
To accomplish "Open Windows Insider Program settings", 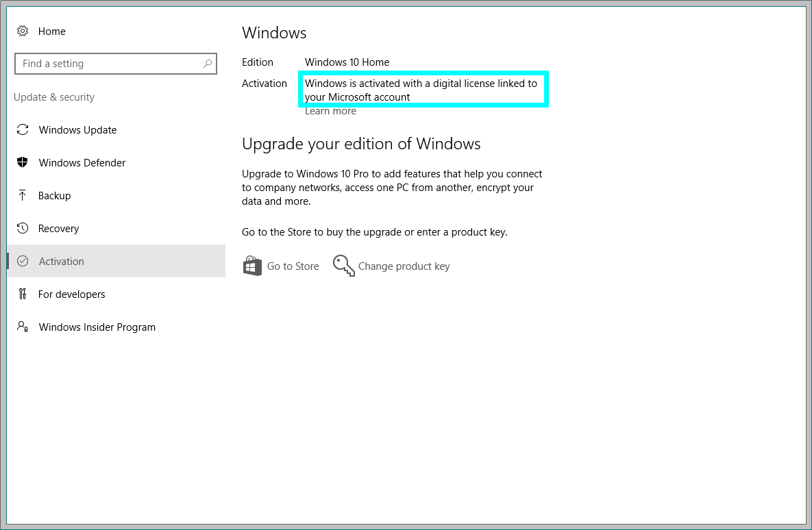I will pyautogui.click(x=116, y=327).
